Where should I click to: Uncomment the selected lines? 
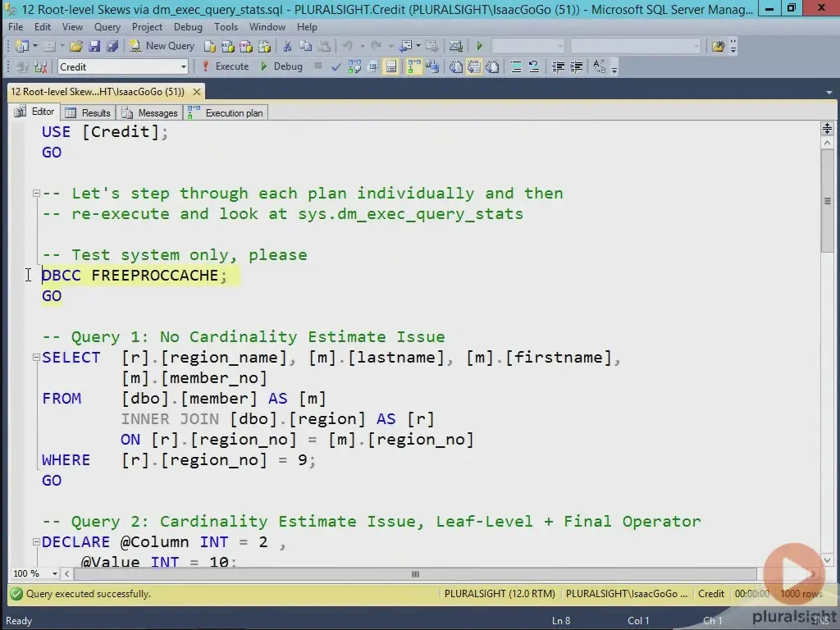click(533, 67)
